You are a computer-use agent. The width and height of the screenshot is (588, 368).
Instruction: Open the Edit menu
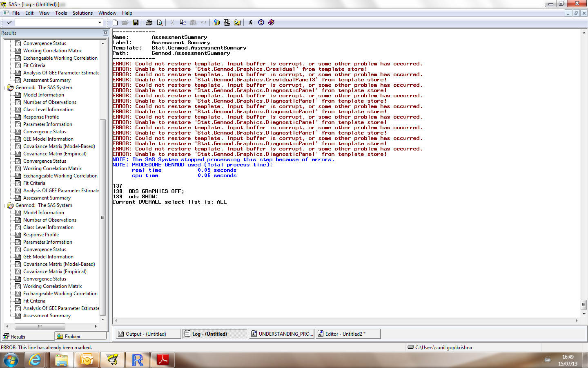coord(29,13)
